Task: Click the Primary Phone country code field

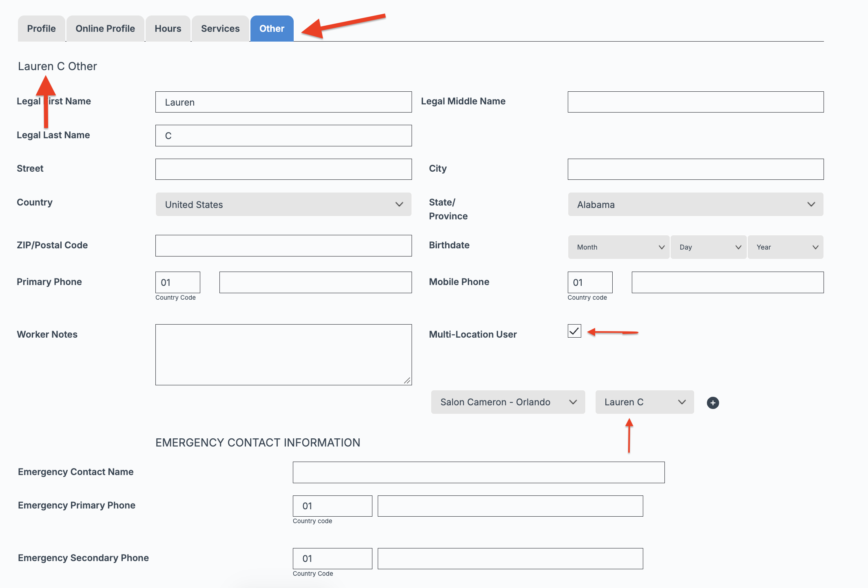Action: point(178,282)
